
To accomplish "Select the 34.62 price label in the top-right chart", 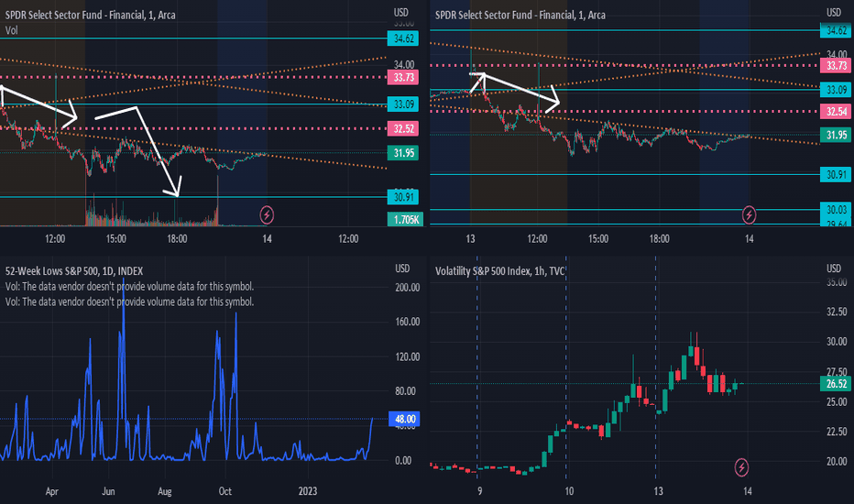I will pos(836,30).
